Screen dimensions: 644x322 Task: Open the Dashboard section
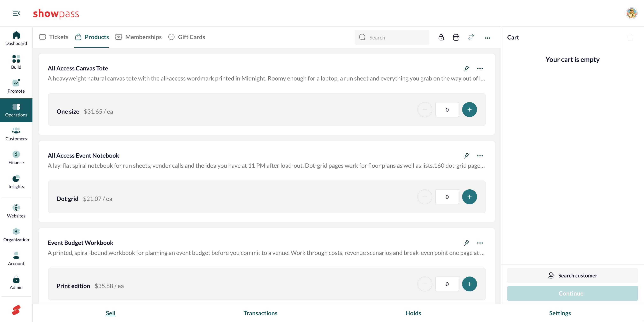[16, 38]
